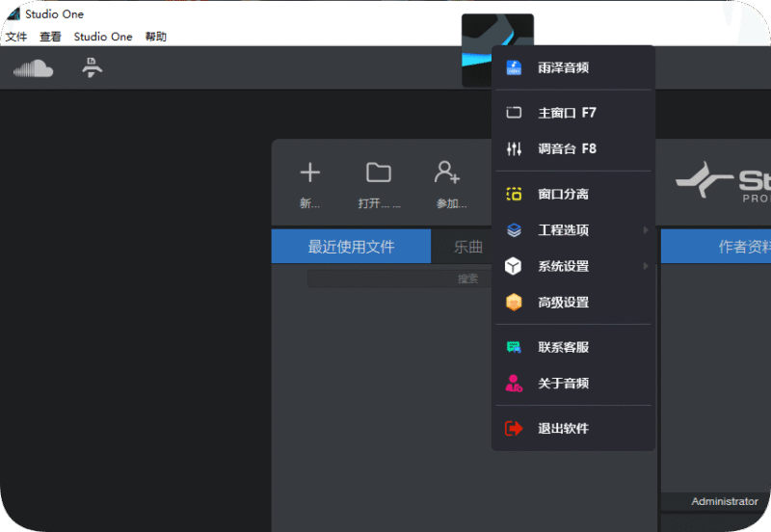Expand the 工程选项 submenu arrow

coord(646,229)
